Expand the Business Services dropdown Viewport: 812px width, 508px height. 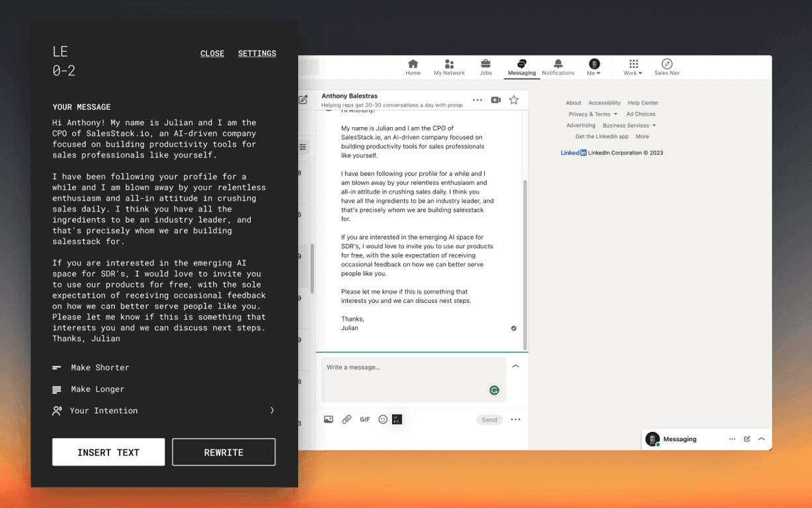(626, 125)
